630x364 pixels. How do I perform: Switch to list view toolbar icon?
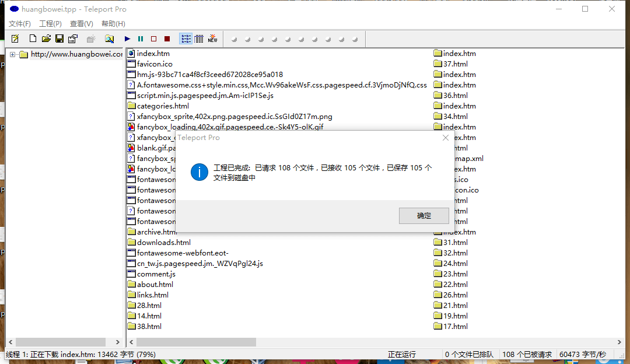(x=185, y=38)
